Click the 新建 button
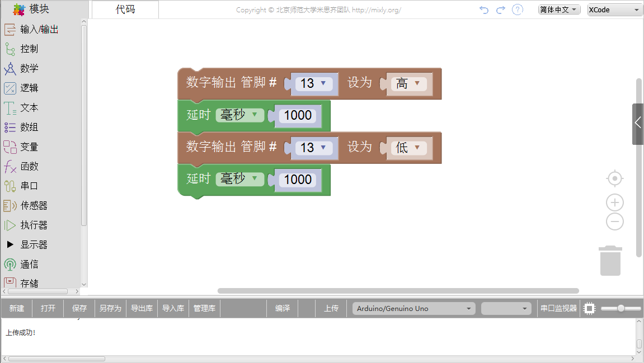This screenshot has height=363, width=644. coord(17,308)
